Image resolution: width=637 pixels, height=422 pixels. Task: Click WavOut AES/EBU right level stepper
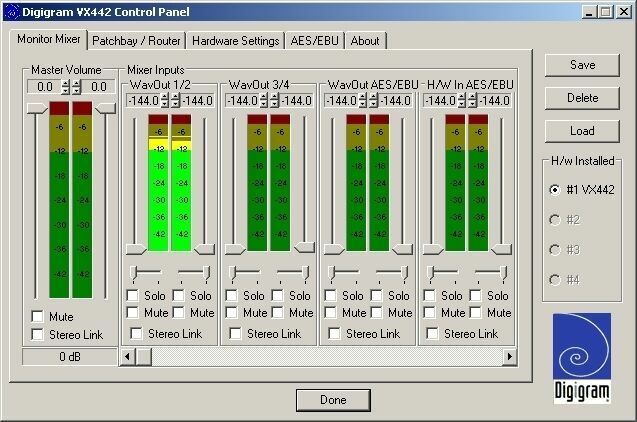[374, 100]
